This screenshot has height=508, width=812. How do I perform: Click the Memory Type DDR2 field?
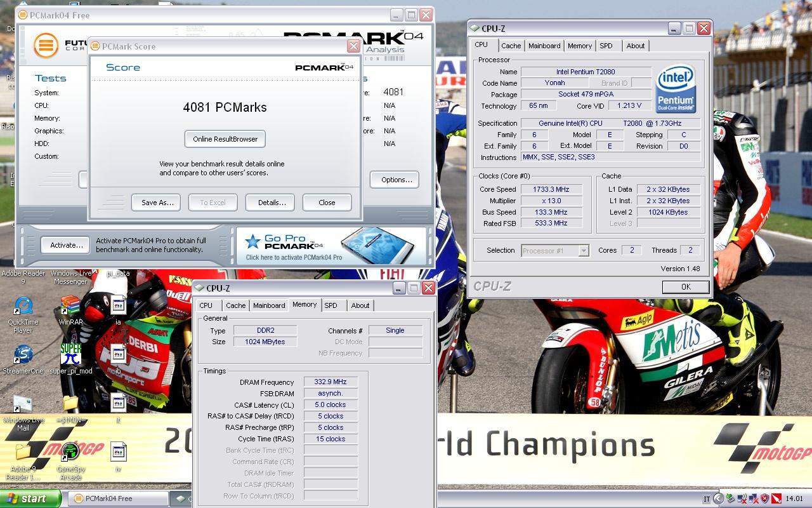coord(265,330)
